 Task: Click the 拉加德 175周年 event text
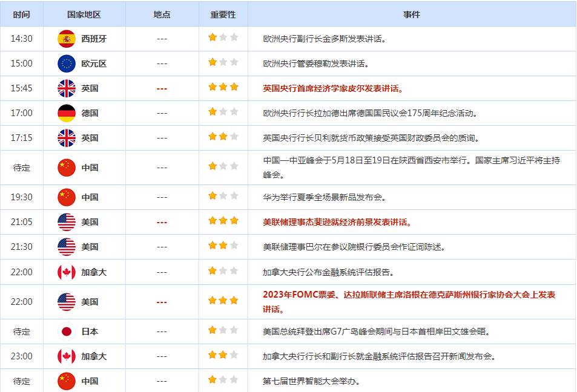(371, 113)
